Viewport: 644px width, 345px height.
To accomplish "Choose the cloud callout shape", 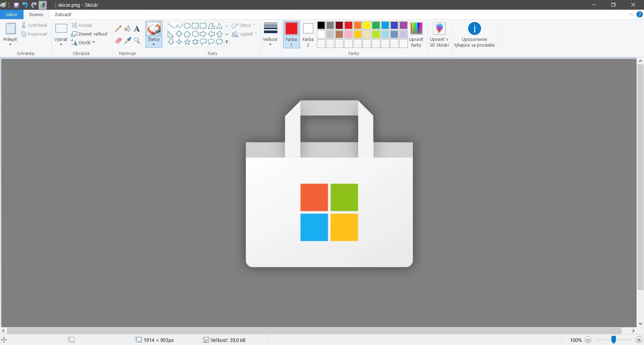I will tap(219, 42).
